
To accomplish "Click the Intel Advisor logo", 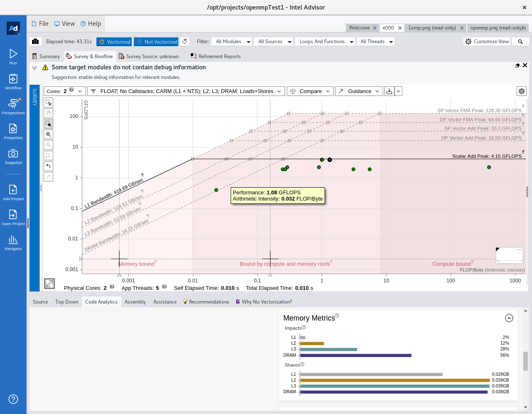I will (x=13, y=28).
